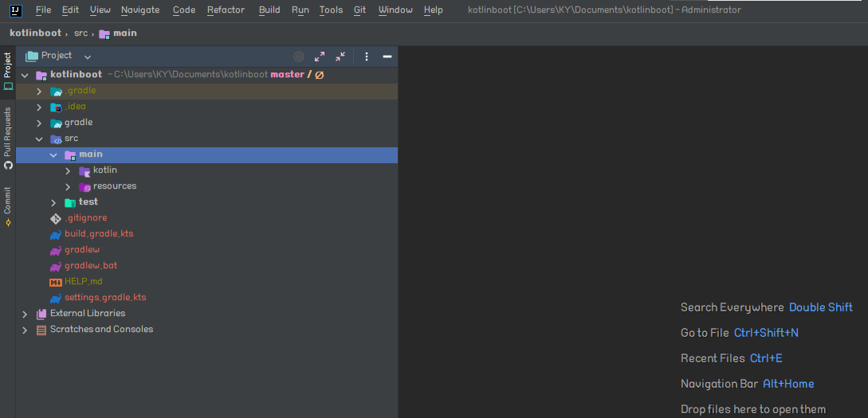Click the Project panel title label

coord(57,56)
